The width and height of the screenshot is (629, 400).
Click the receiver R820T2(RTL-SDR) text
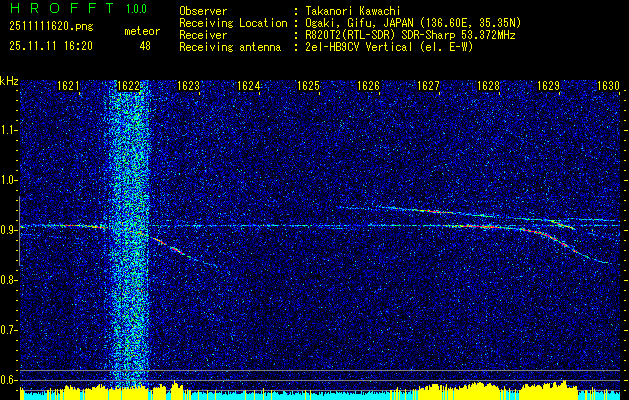pyautogui.click(x=350, y=35)
